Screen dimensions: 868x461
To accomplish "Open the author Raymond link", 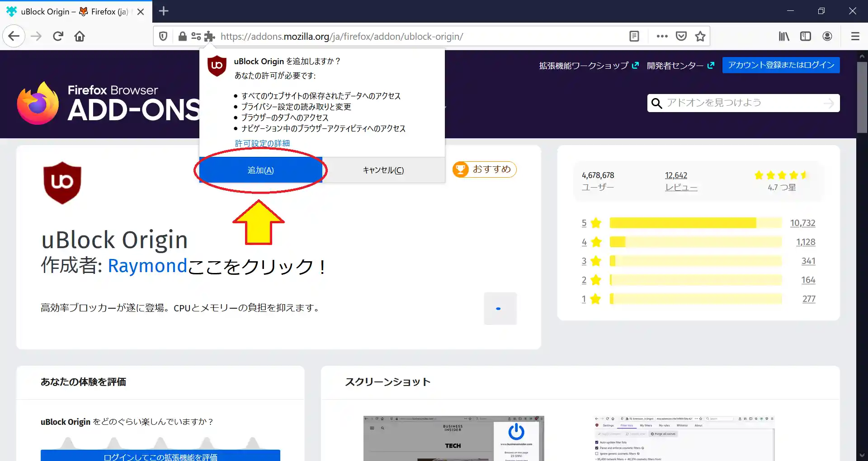I will click(147, 266).
